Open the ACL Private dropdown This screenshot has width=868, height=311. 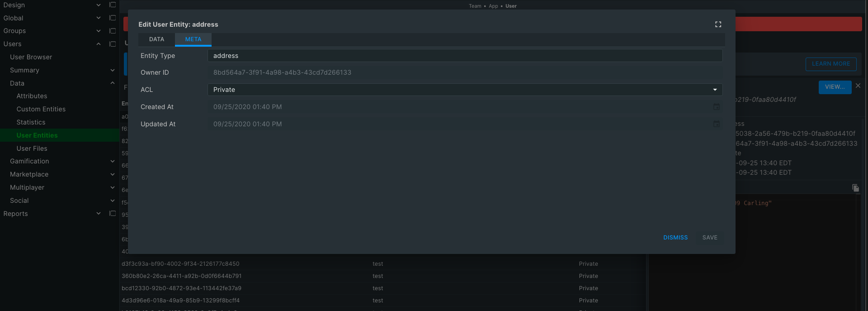point(465,90)
